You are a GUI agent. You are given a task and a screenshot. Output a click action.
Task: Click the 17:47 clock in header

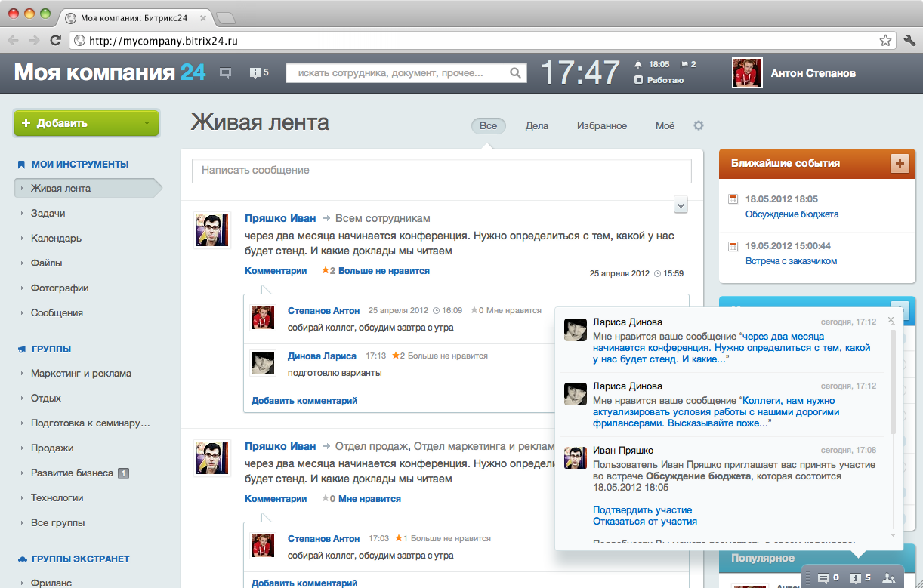pyautogui.click(x=580, y=73)
